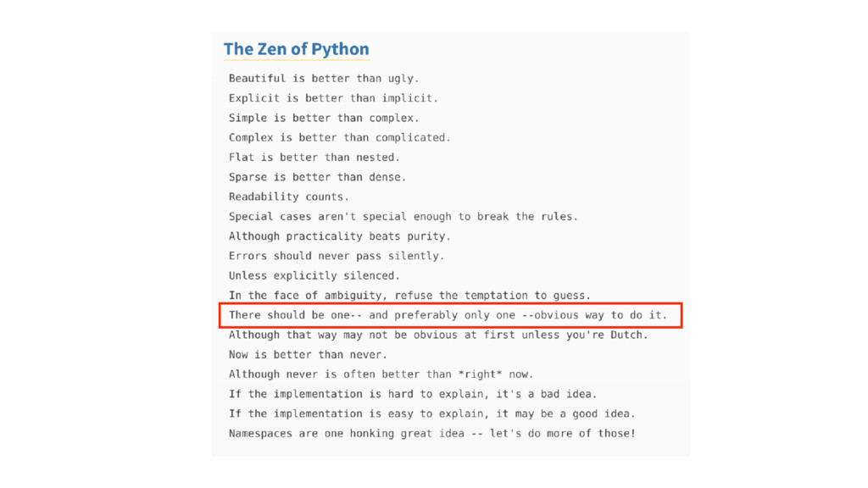Click the line 'In the face of ambiguity'

[x=409, y=296]
